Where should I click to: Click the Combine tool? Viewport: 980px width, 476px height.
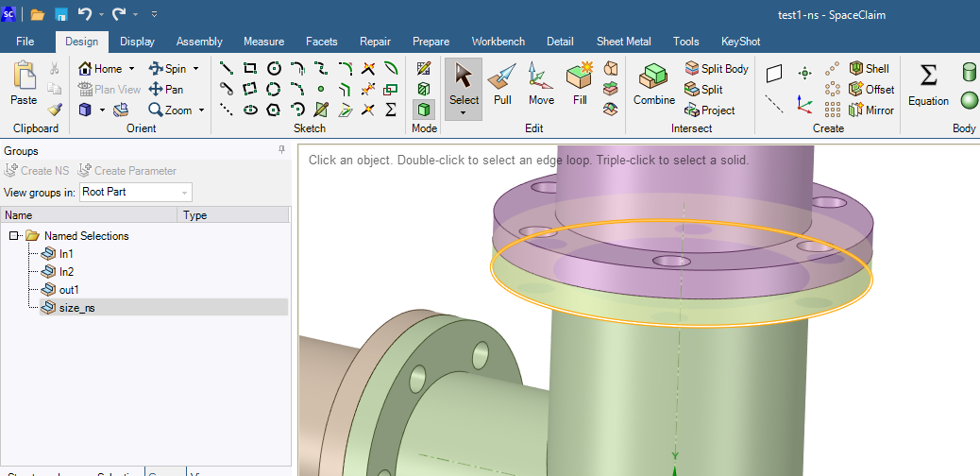pos(653,84)
